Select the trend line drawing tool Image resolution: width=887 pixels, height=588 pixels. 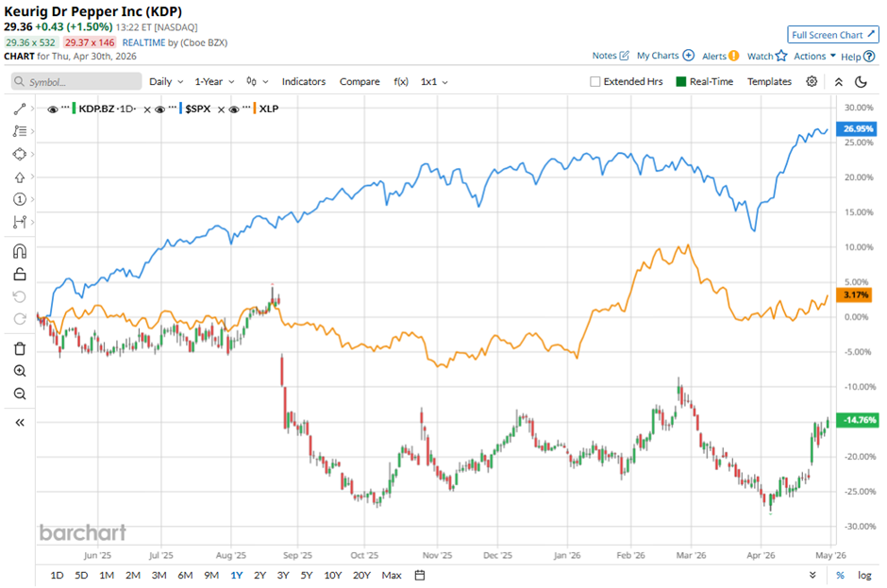pos(20,109)
